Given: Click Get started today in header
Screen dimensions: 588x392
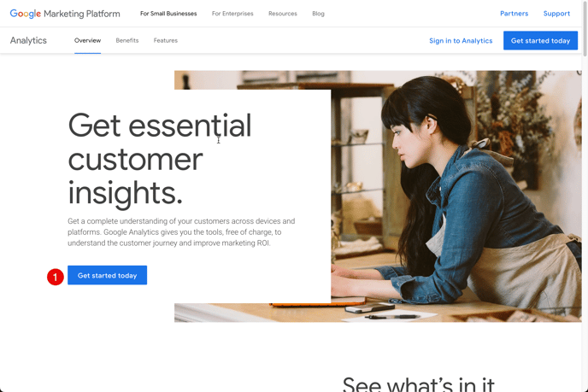Looking at the screenshot, I should (540, 40).
